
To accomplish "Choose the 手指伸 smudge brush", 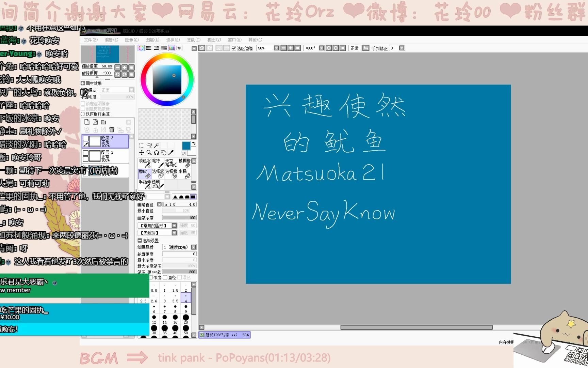I will (x=145, y=184).
